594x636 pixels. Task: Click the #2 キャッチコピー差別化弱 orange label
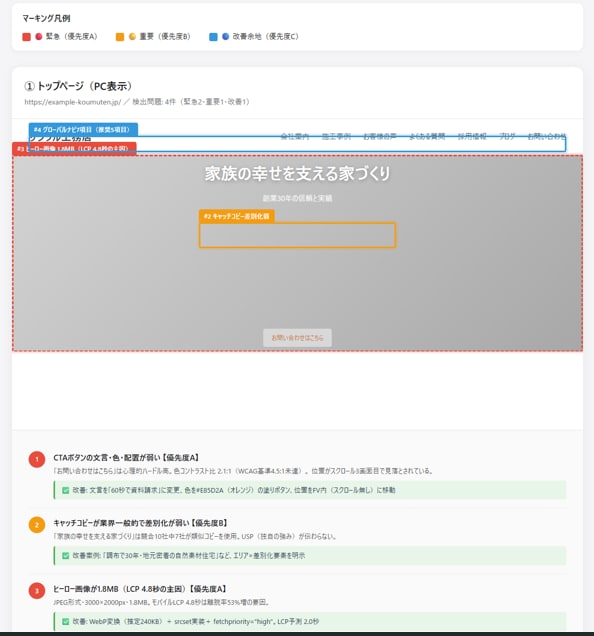[x=237, y=216]
